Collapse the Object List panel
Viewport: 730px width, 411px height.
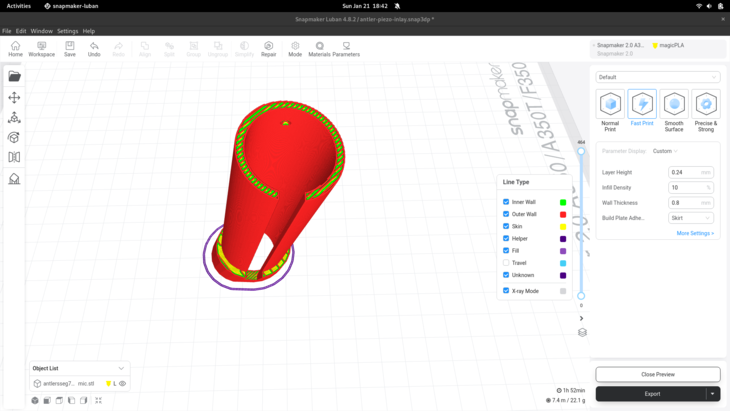point(121,368)
